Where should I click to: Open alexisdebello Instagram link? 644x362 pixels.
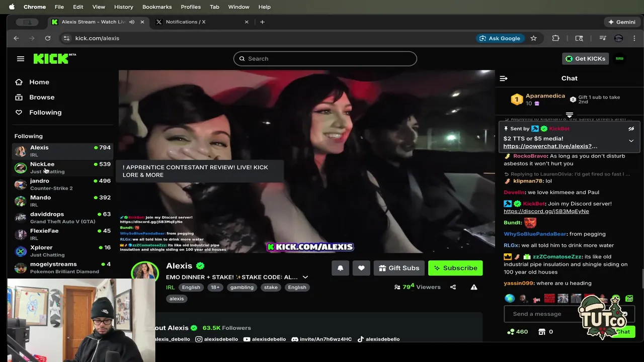click(217, 339)
